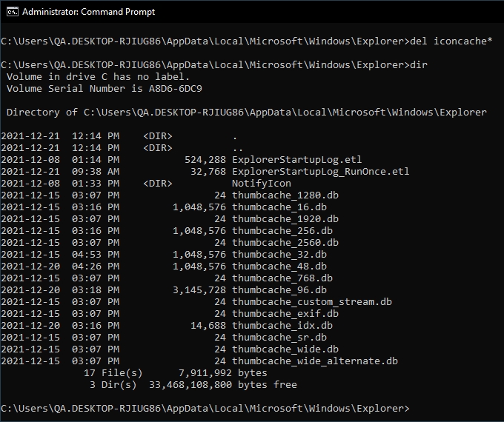Image resolution: width=504 pixels, height=422 pixels.
Task: Click the thumbcache_custom_stream.db file name
Action: click(312, 301)
